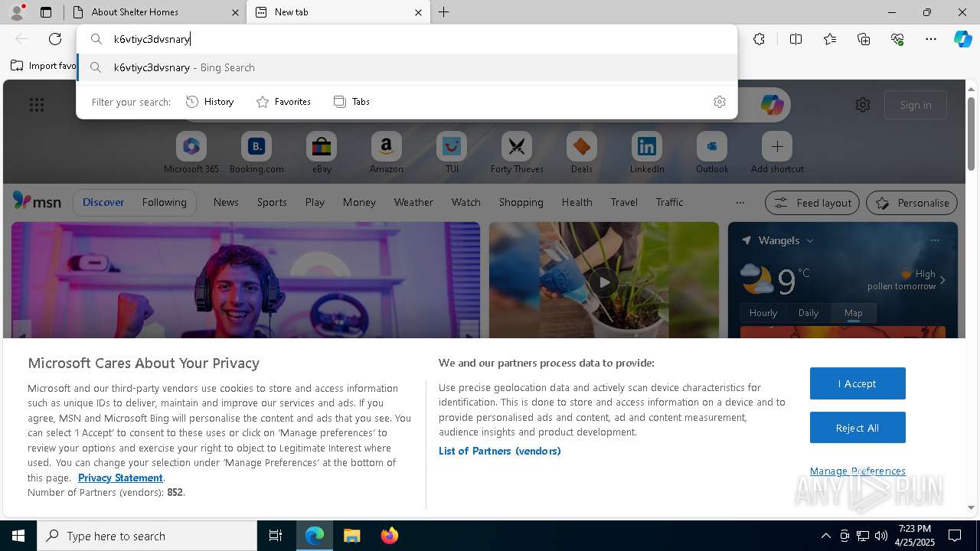Screen dimensions: 980x551
Task: Play the plant watering video
Action: pyautogui.click(x=604, y=282)
